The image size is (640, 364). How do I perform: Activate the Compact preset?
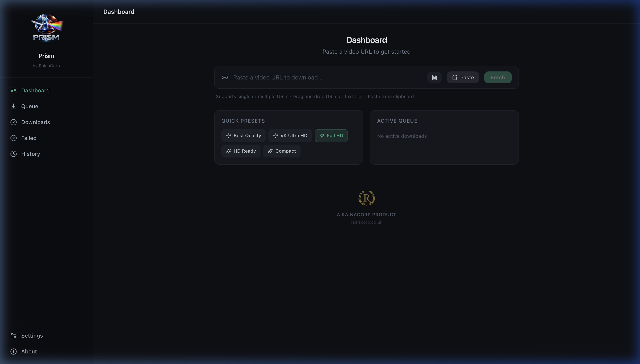(282, 151)
